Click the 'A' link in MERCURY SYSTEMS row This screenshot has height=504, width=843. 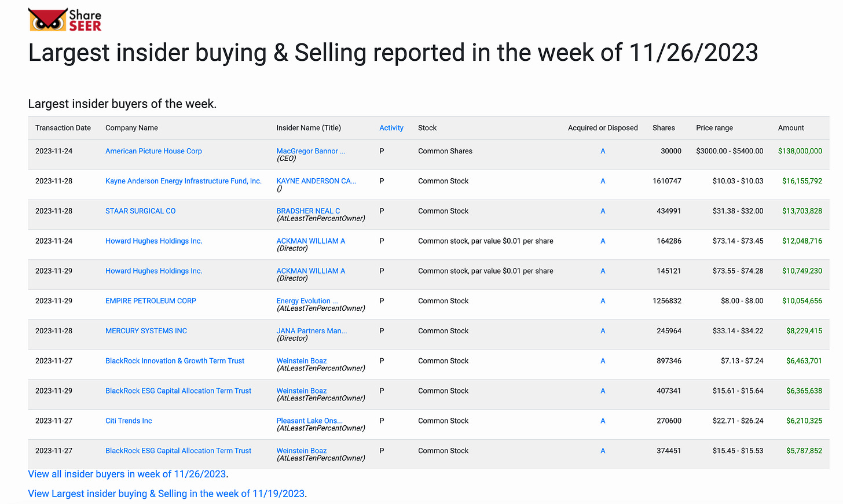pos(603,331)
